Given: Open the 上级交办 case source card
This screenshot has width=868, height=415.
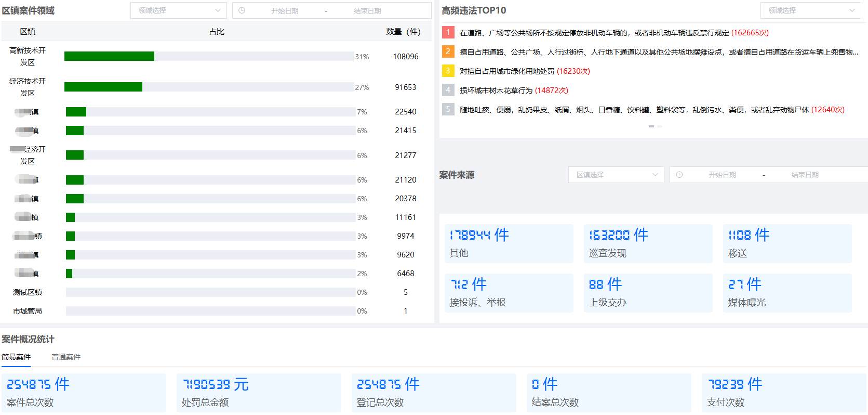Looking at the screenshot, I should pyautogui.click(x=648, y=293).
